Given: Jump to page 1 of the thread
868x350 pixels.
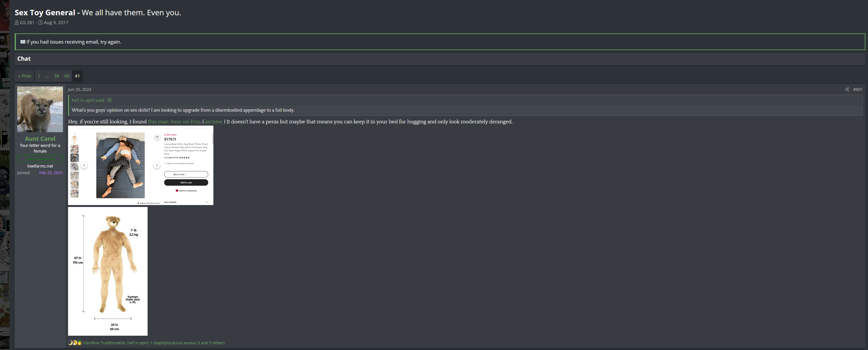Looking at the screenshot, I should (x=39, y=76).
